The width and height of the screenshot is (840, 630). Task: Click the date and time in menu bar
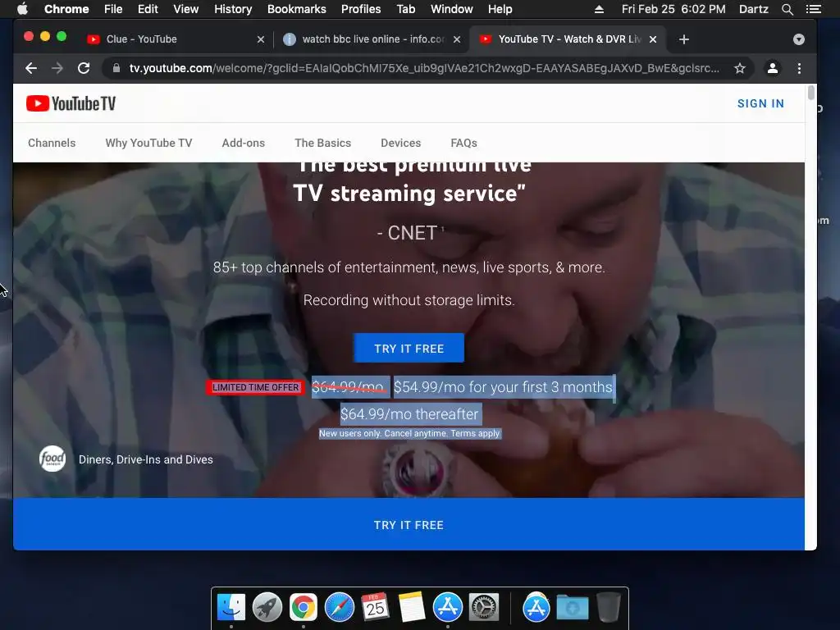click(673, 9)
